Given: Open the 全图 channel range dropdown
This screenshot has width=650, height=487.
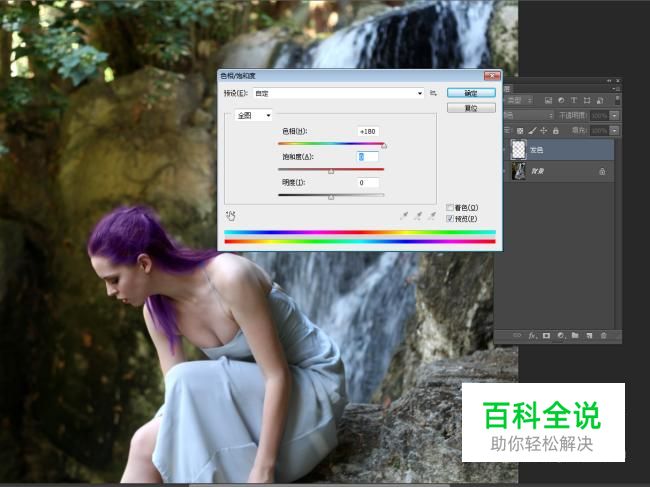Looking at the screenshot, I should [253, 115].
